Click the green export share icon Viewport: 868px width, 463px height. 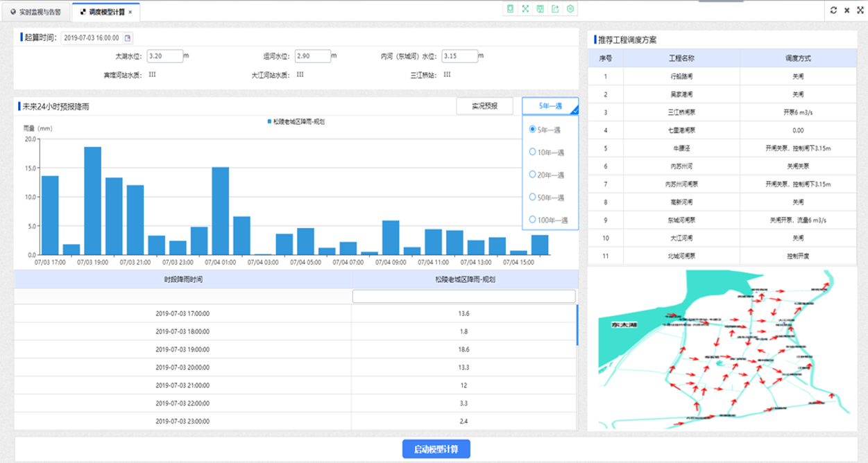click(x=555, y=9)
